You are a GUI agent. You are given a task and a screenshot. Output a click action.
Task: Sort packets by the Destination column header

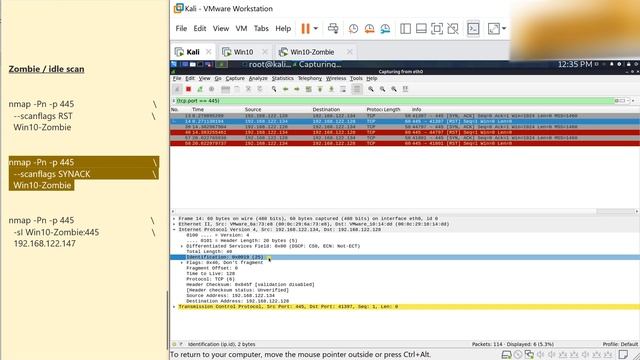click(x=326, y=109)
